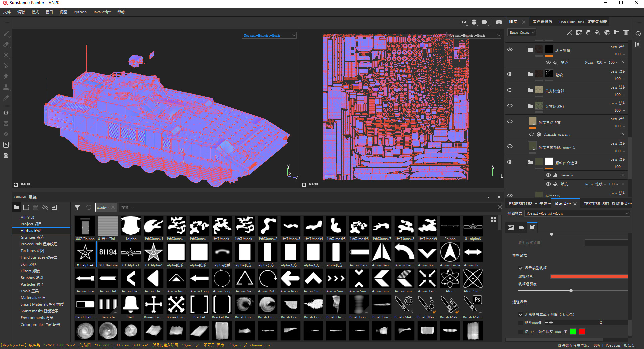Select the Material picker eyedropper tool
The image size is (644, 349).
[6, 98]
